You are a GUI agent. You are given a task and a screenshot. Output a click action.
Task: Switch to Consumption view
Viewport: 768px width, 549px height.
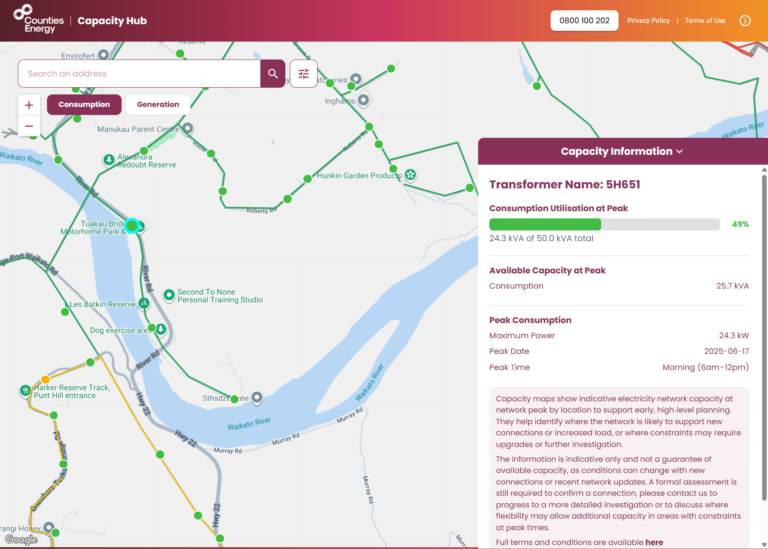coord(84,105)
